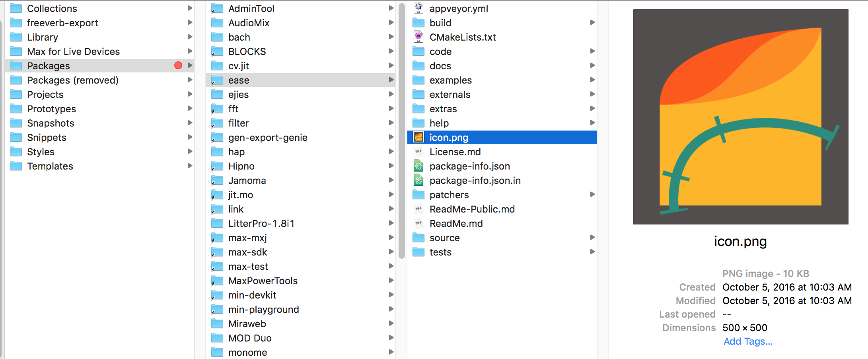Click the min-devkit folder icon
The image size is (868, 359).
pyautogui.click(x=217, y=295)
